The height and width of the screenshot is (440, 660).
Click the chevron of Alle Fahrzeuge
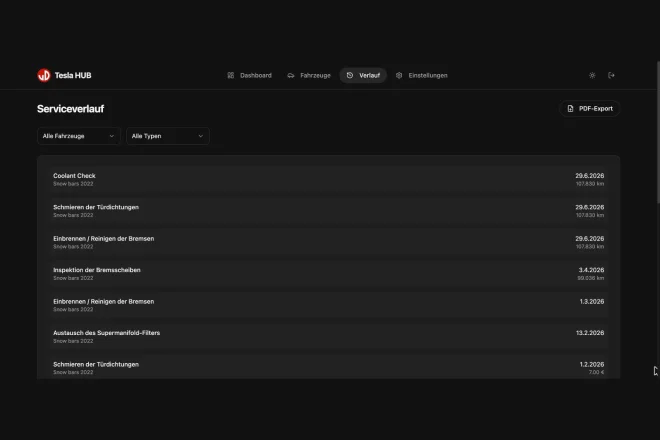tap(112, 136)
